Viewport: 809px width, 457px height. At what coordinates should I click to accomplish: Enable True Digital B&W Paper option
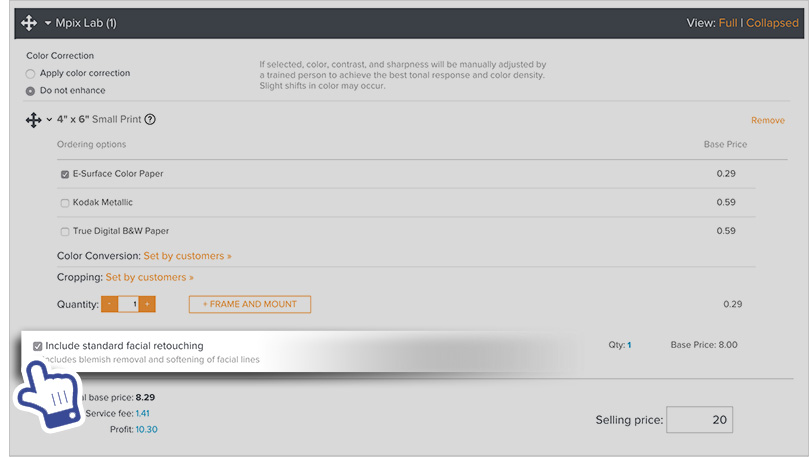(x=64, y=232)
